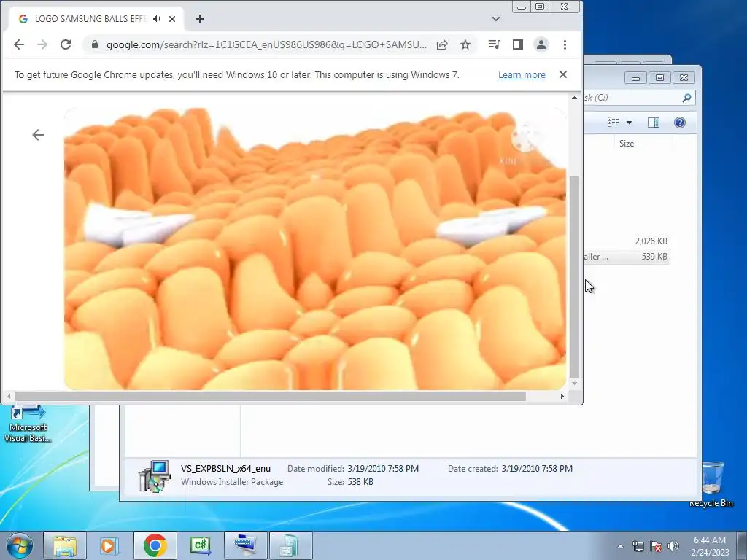Click the scroll down arrow in Chrome

click(x=575, y=384)
